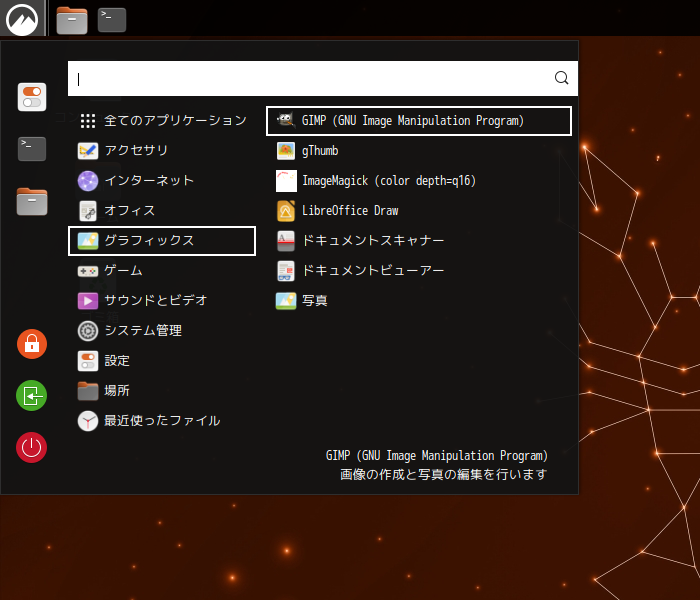This screenshot has height=600, width=700.
Task: Open file manager from the top panel
Action: point(72,20)
